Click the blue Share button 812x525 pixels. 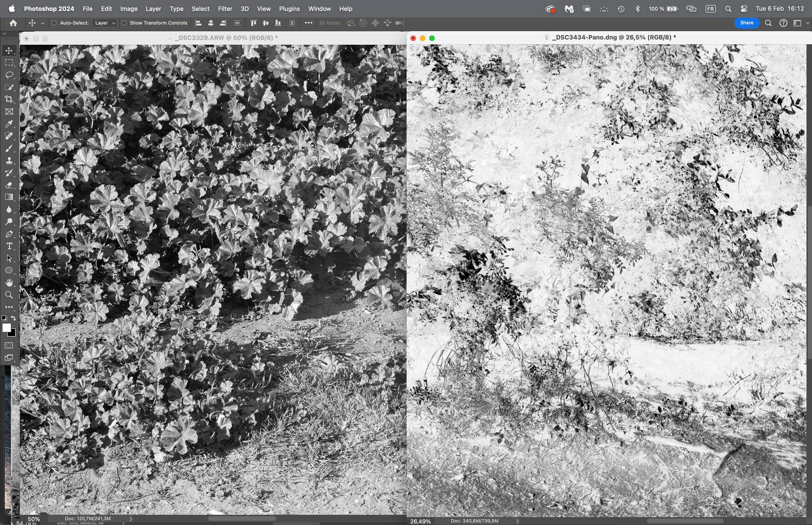click(747, 23)
